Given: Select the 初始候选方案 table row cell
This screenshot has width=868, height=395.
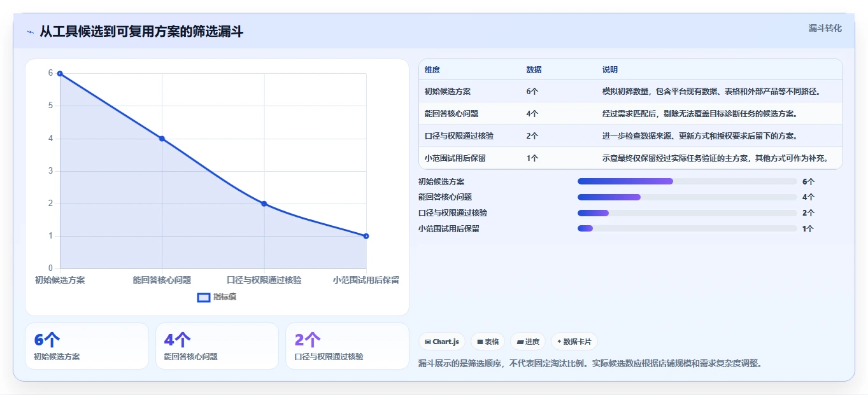Looking at the screenshot, I should pyautogui.click(x=448, y=92).
